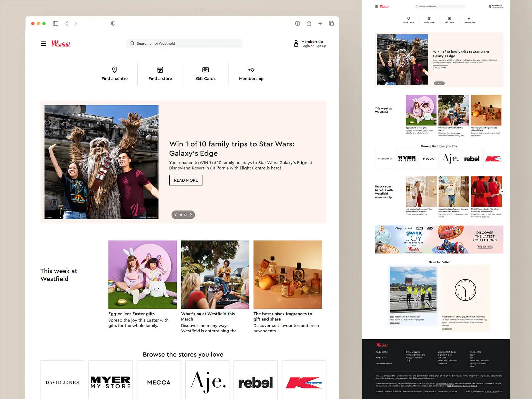Viewport: 532px width, 399px height.
Task: Click Find a store icon in right preview
Action: tap(429, 18)
